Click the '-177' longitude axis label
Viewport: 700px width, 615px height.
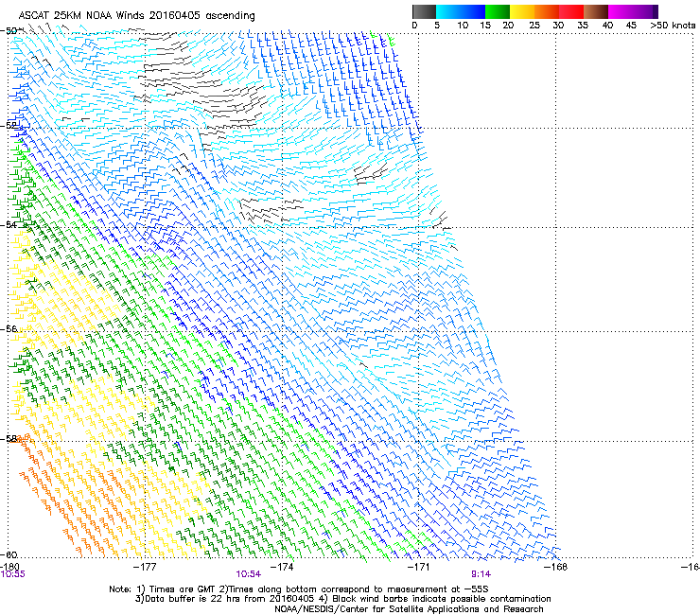point(145,567)
